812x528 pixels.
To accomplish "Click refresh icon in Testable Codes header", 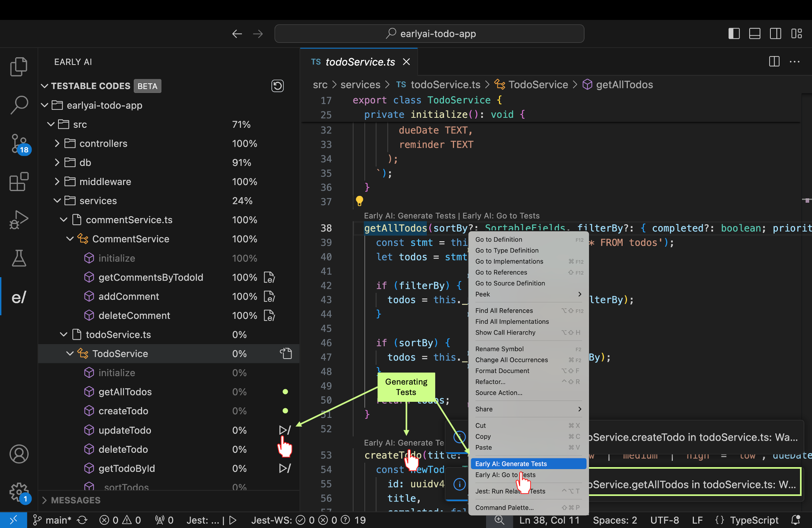I will coord(277,86).
